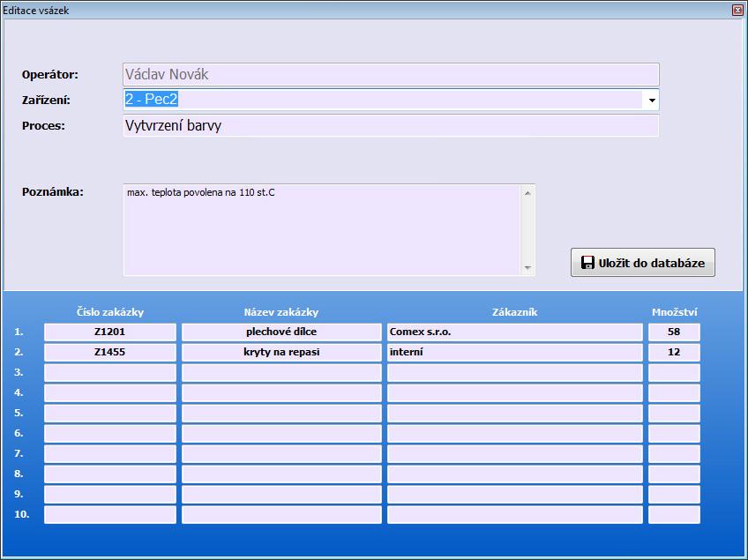The width and height of the screenshot is (748, 560).
Task: Click empty Název zakázky cell in row 7
Action: tap(281, 453)
